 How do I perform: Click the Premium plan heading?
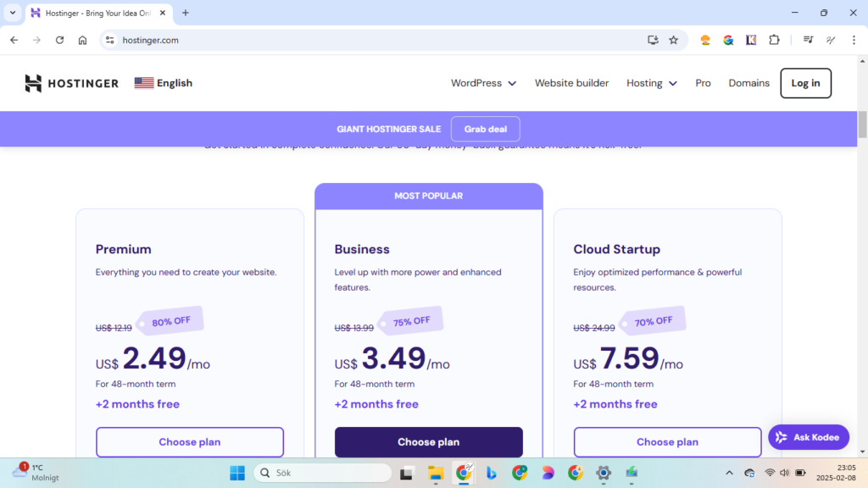point(124,249)
